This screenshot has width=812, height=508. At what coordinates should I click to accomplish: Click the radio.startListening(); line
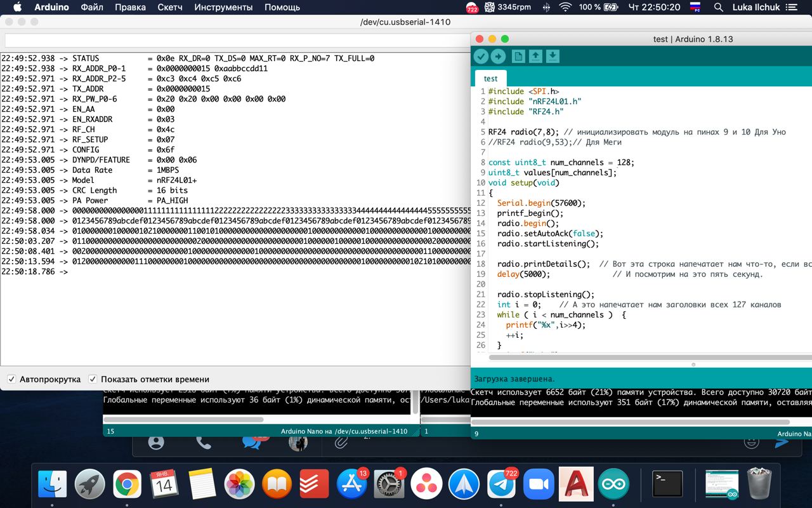pos(548,244)
